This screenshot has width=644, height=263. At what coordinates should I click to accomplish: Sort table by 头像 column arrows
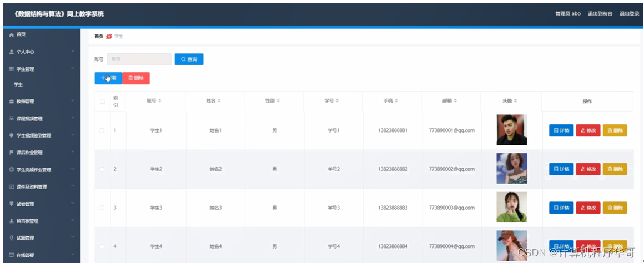click(515, 101)
